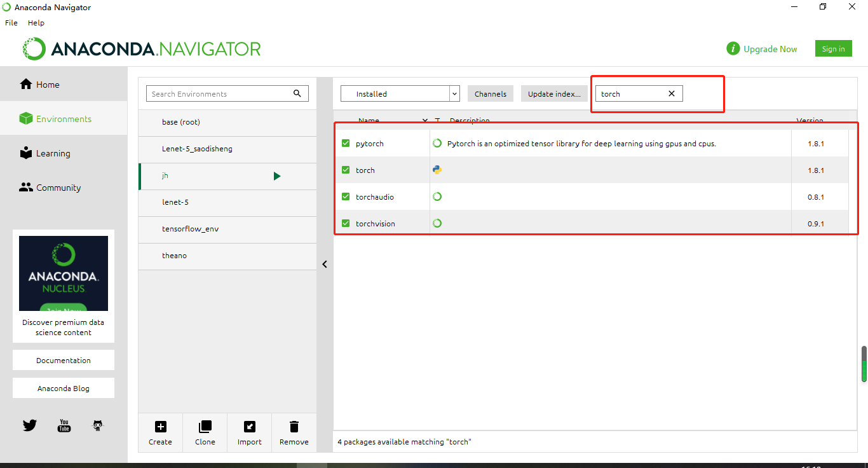
Task: Click the Sign in button
Action: coord(833,49)
